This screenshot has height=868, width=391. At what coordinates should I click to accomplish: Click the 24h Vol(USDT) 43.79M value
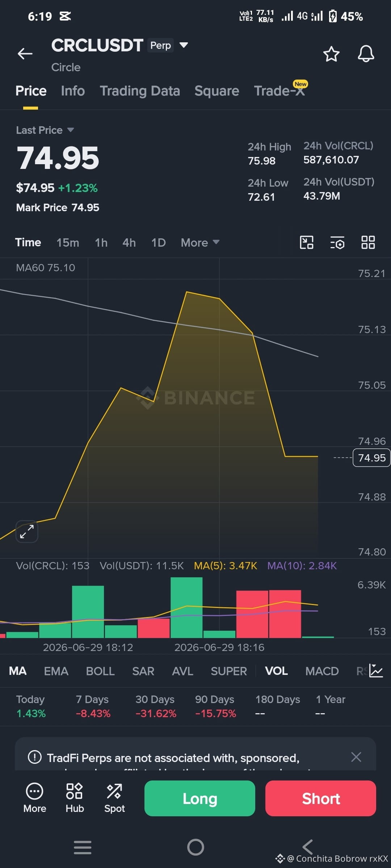pyautogui.click(x=321, y=196)
